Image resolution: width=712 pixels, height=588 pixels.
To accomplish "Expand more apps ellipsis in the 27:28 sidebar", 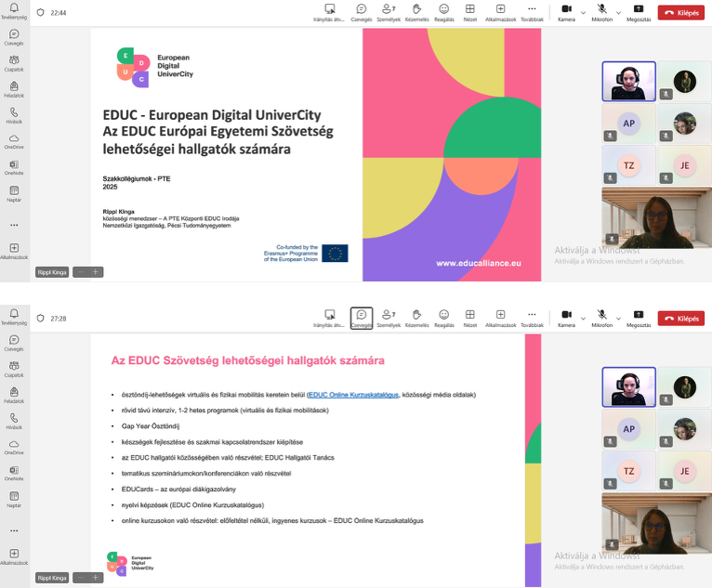I will coord(14,530).
